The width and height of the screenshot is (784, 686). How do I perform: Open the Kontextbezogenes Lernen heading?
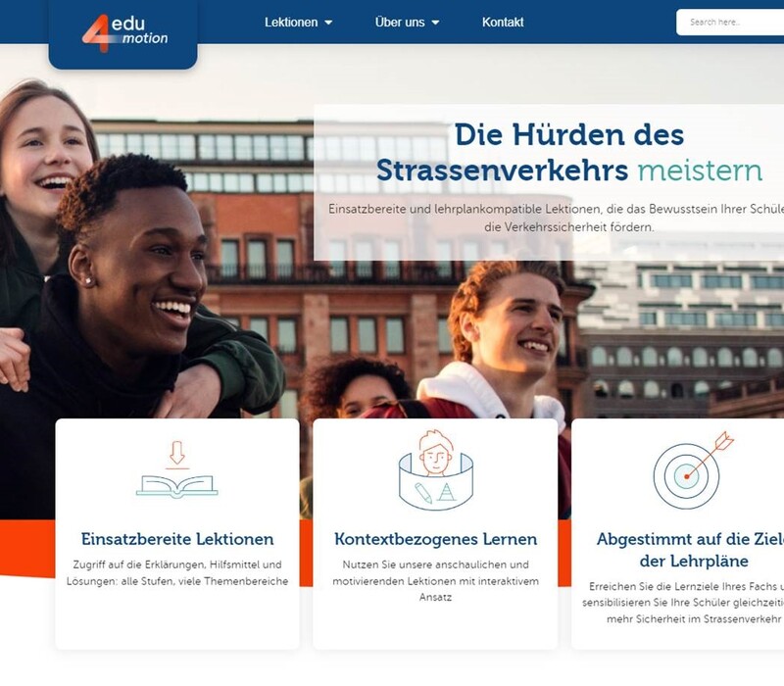coord(435,539)
